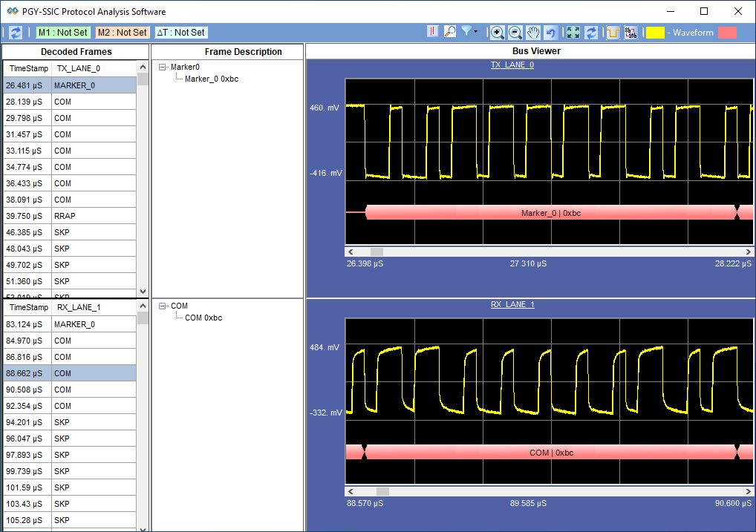Screen dimensions: 756x532
Task: Click the leftmost toolbar refresh icon
Action: [x=16, y=33]
